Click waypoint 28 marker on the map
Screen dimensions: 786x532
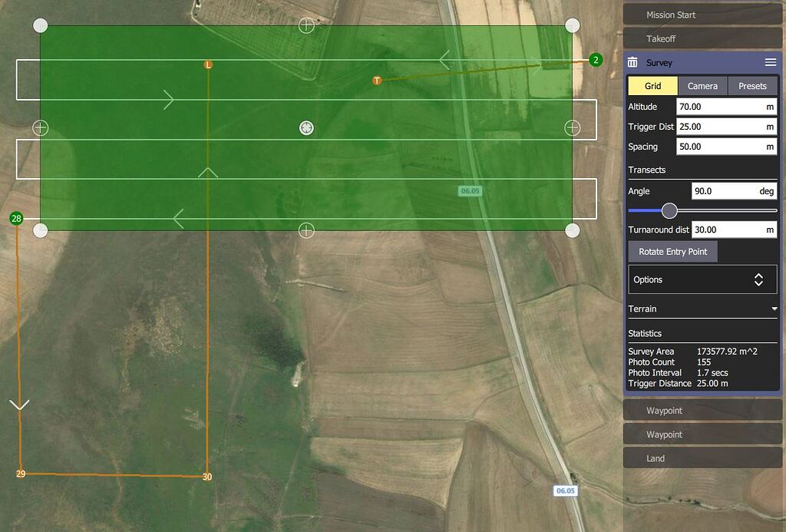[15, 218]
